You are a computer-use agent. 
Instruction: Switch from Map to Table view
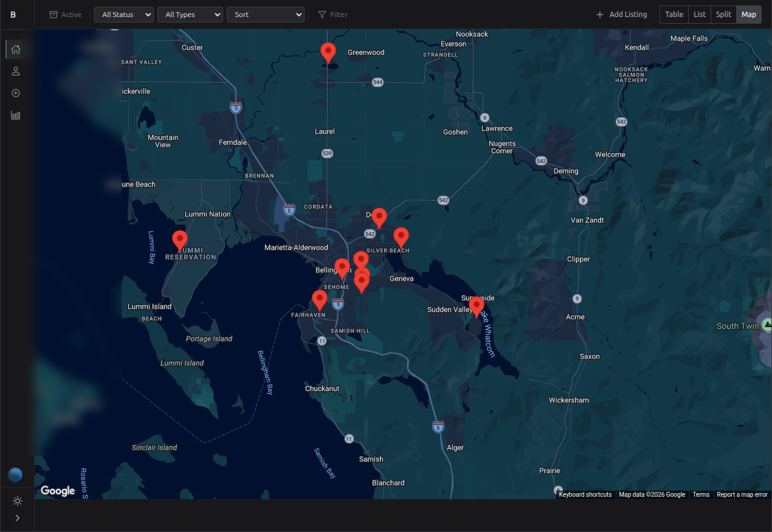pyautogui.click(x=674, y=14)
